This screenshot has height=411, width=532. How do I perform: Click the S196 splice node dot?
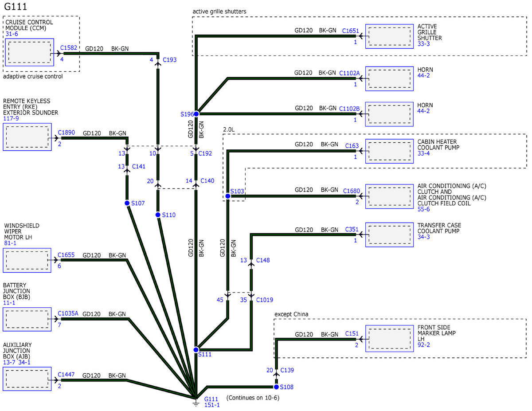(x=196, y=114)
